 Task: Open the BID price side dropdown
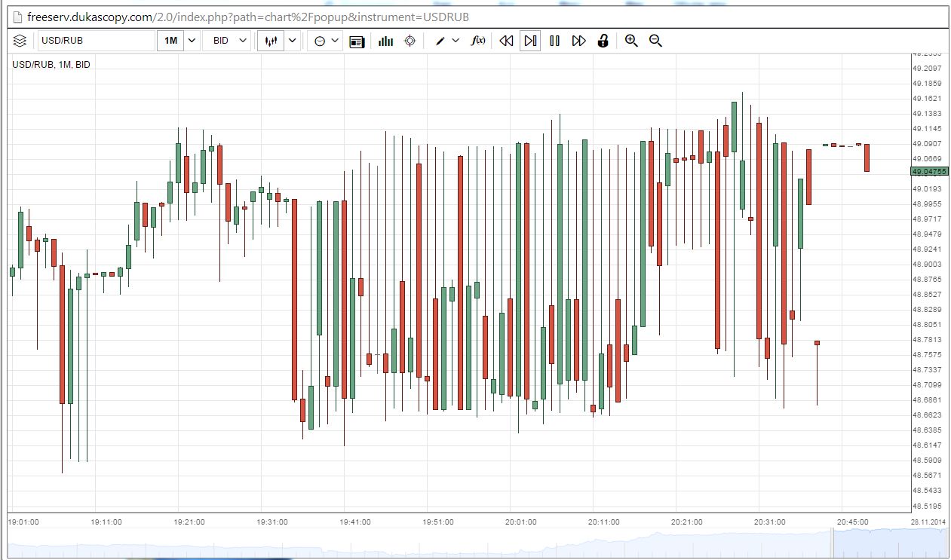point(229,41)
